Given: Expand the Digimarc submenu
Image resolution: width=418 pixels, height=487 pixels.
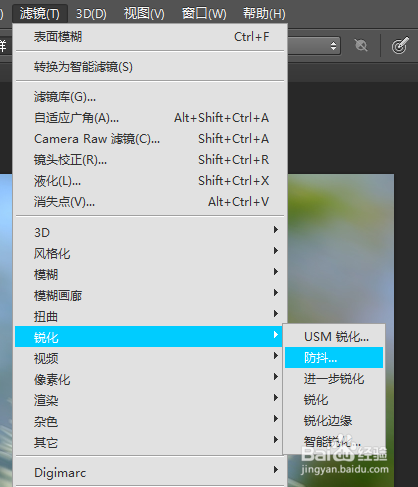Looking at the screenshot, I should pyautogui.click(x=150, y=472).
